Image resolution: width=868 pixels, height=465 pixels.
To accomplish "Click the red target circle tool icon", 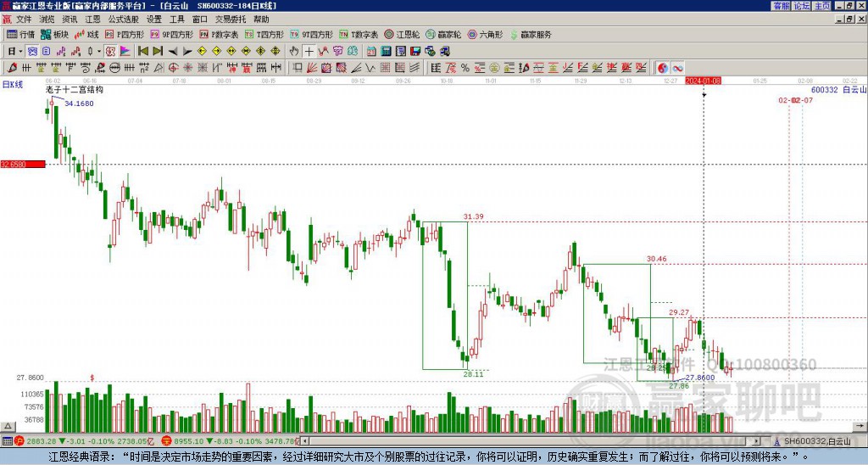I will pos(173,68).
